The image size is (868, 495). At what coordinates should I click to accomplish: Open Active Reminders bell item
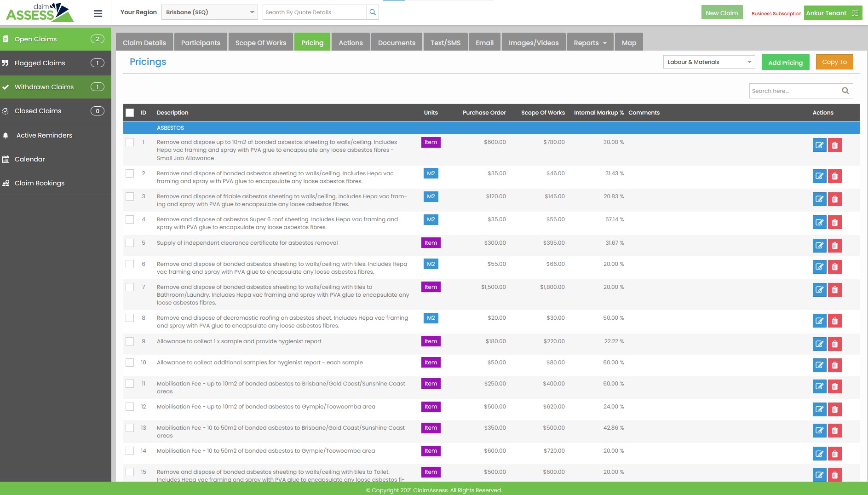pos(44,135)
